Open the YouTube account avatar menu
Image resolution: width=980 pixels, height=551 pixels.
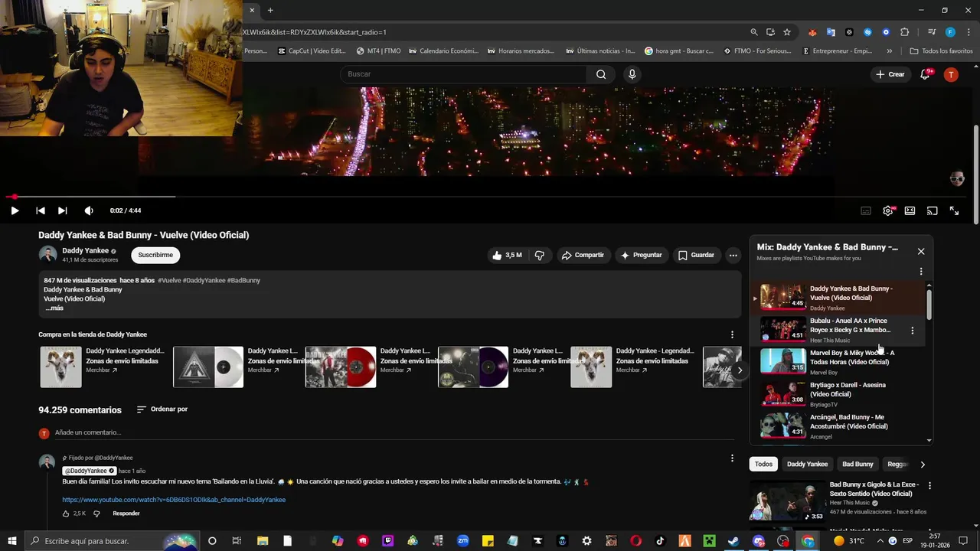pos(951,74)
